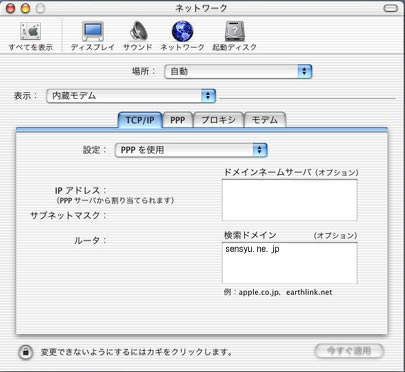
Task: Switch to the PPP tab
Action: tap(177, 120)
